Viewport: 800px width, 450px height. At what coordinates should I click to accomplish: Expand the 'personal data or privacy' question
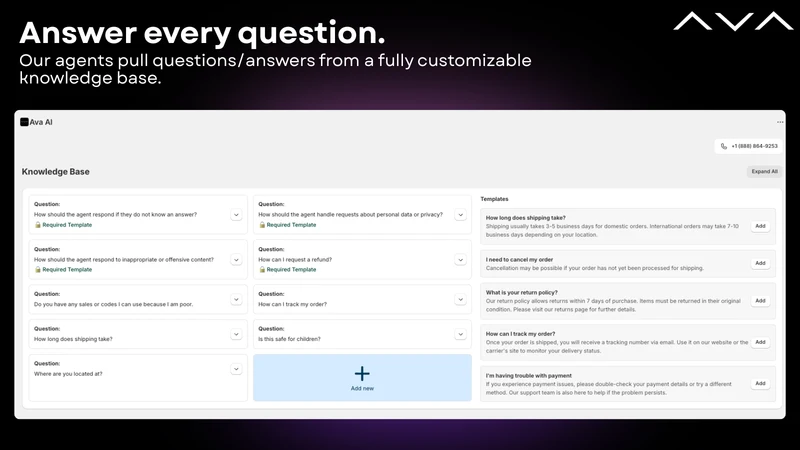point(460,215)
